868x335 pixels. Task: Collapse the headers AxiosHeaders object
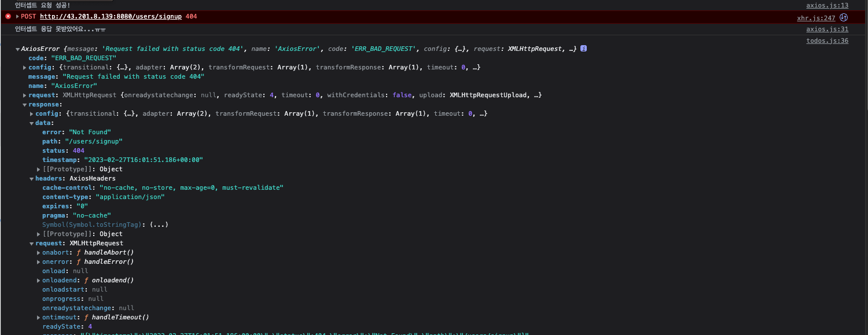(x=31, y=179)
